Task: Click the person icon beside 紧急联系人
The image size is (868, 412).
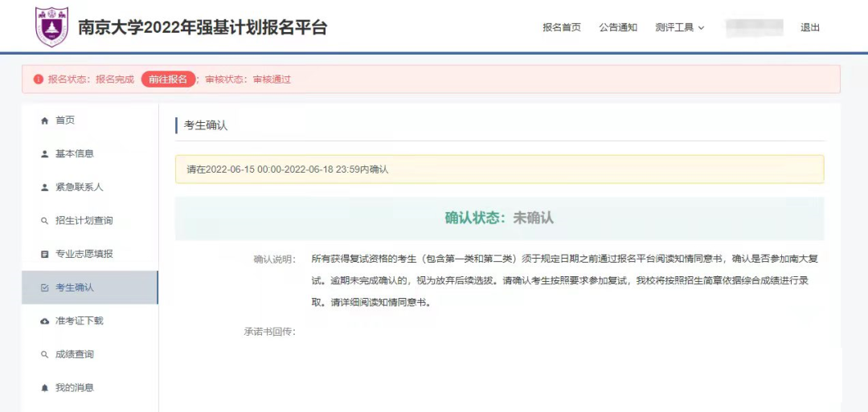Action: (x=45, y=188)
